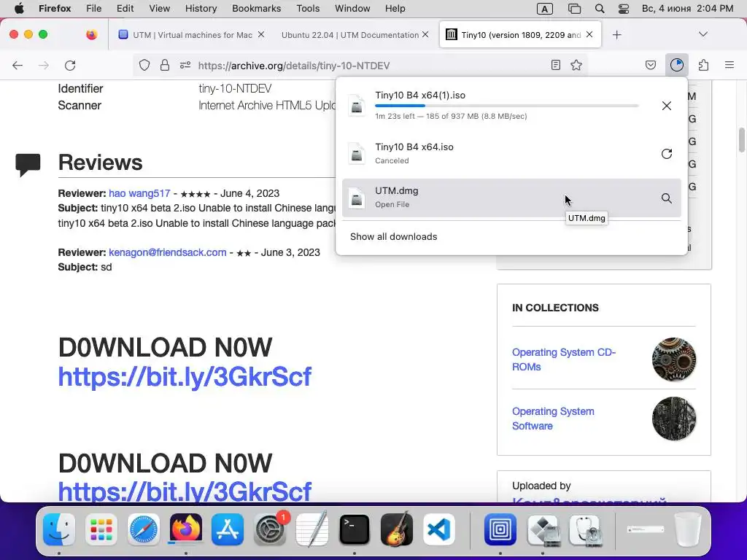Screen dimensions: 747x560
Task: Open a new tab with plus button
Action: [x=616, y=35]
